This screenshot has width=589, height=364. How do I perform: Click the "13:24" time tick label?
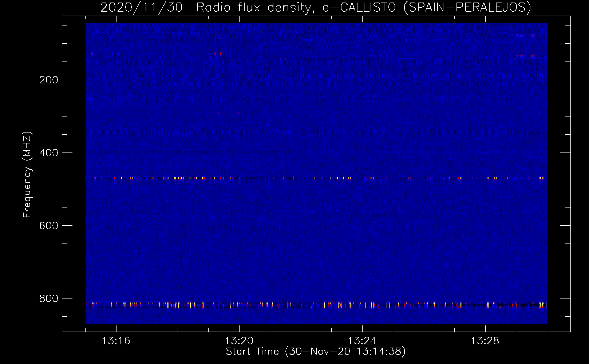(x=362, y=341)
